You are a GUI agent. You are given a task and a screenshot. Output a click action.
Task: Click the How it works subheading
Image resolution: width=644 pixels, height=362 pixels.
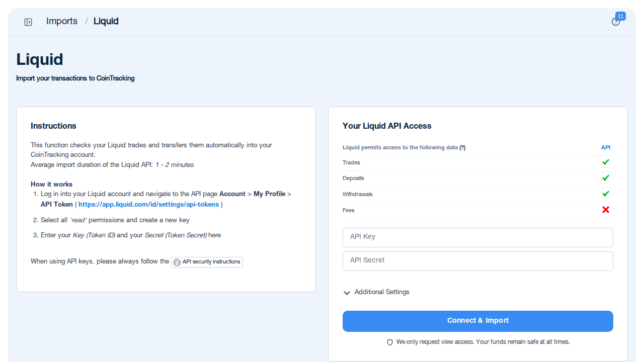pos(51,184)
